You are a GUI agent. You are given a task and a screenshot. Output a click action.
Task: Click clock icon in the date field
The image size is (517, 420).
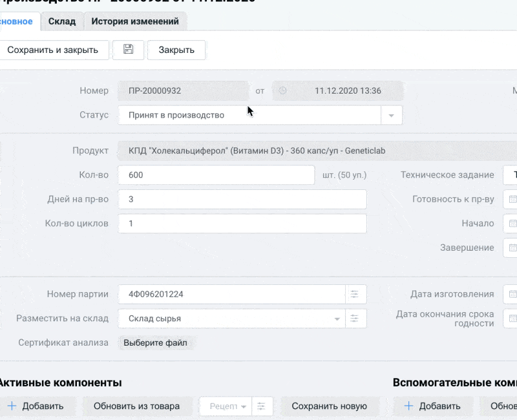click(282, 90)
